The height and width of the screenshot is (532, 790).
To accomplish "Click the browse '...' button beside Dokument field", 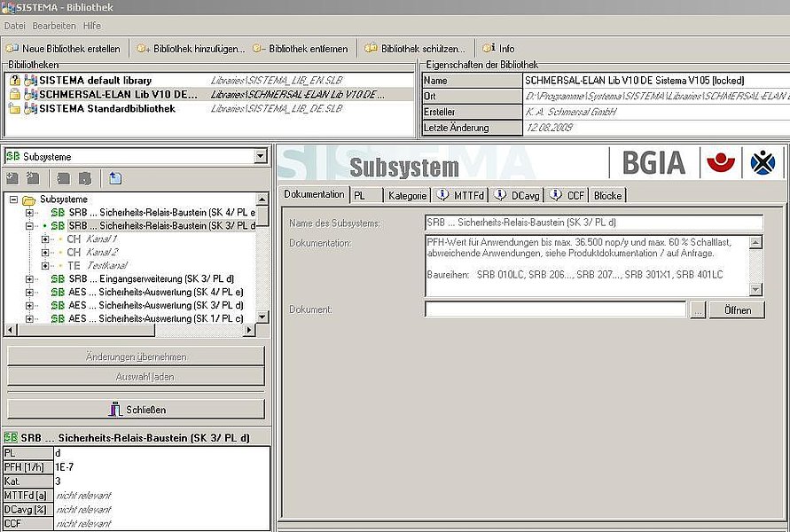I will (x=697, y=309).
